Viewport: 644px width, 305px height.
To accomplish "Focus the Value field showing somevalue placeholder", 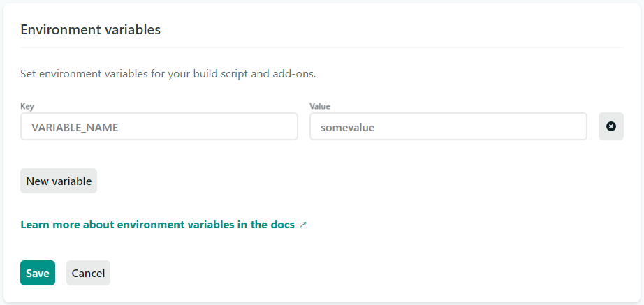I will click(448, 126).
